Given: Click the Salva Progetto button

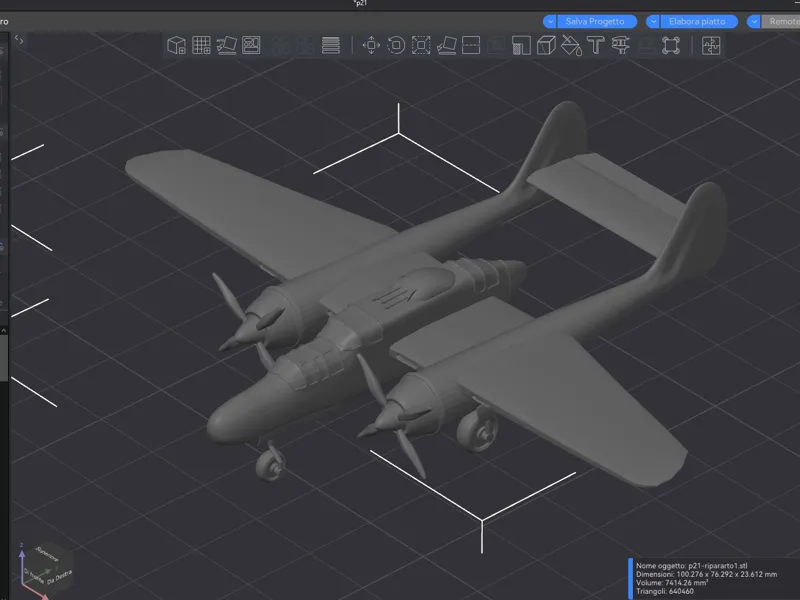Looking at the screenshot, I should (597, 21).
